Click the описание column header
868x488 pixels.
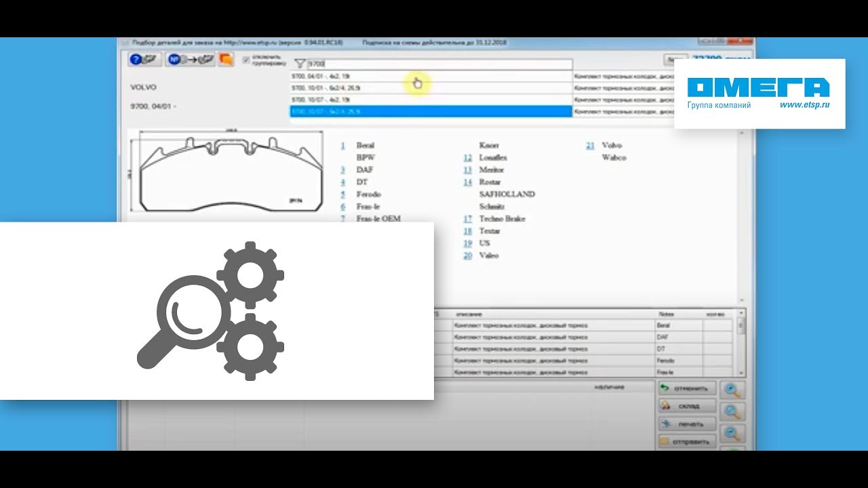pyautogui.click(x=469, y=314)
